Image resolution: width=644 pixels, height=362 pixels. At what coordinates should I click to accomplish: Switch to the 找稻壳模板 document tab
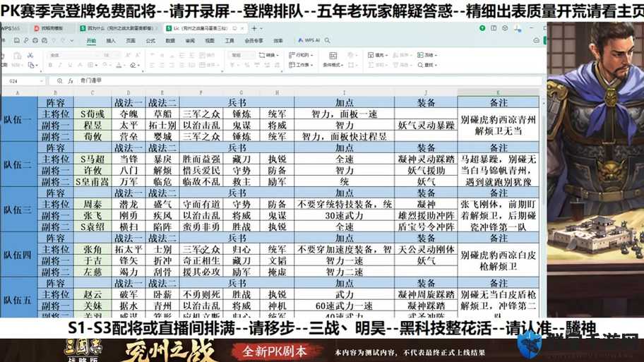pyautogui.click(x=52, y=28)
